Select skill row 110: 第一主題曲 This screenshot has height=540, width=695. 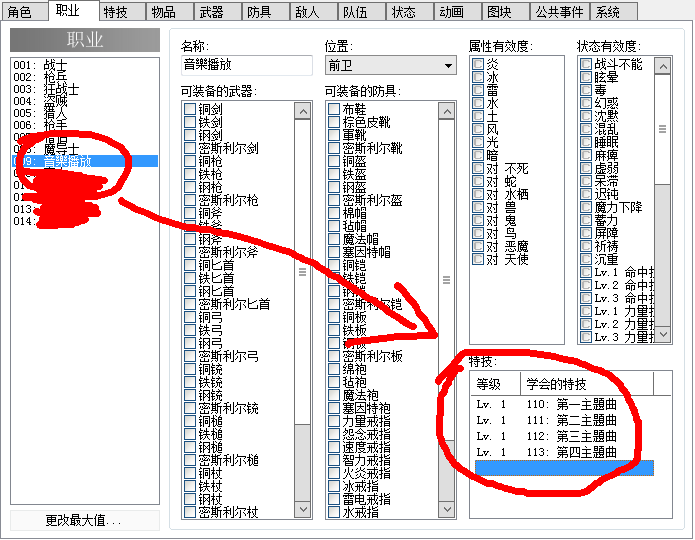(x=564, y=404)
